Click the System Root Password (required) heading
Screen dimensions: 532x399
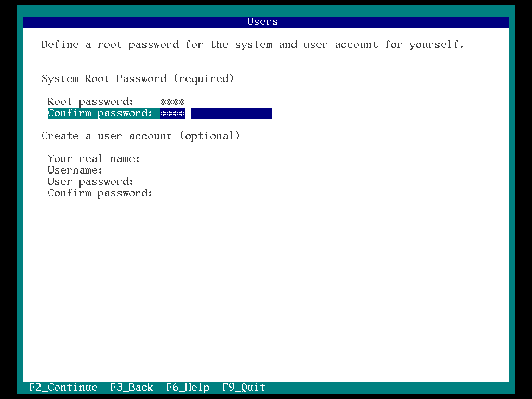[138, 79]
